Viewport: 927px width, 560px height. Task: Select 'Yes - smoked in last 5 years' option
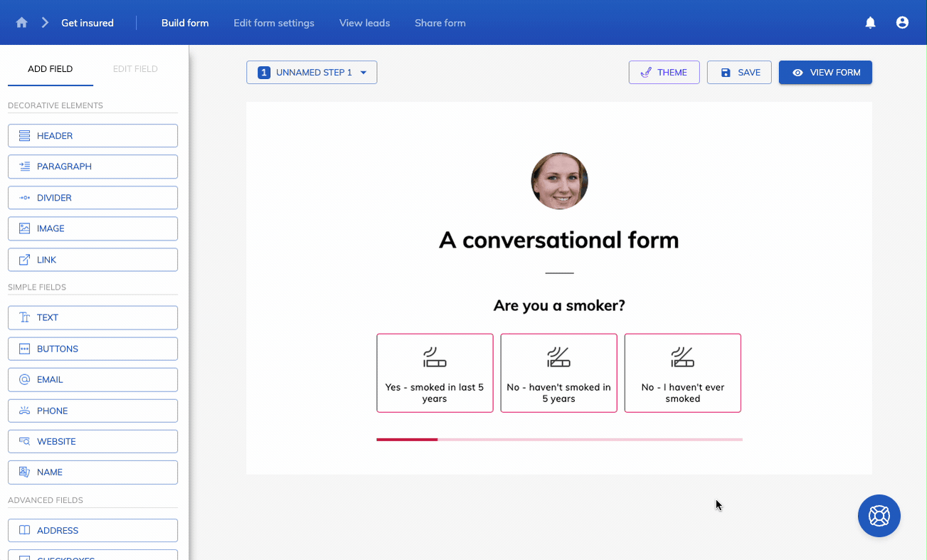coord(435,373)
